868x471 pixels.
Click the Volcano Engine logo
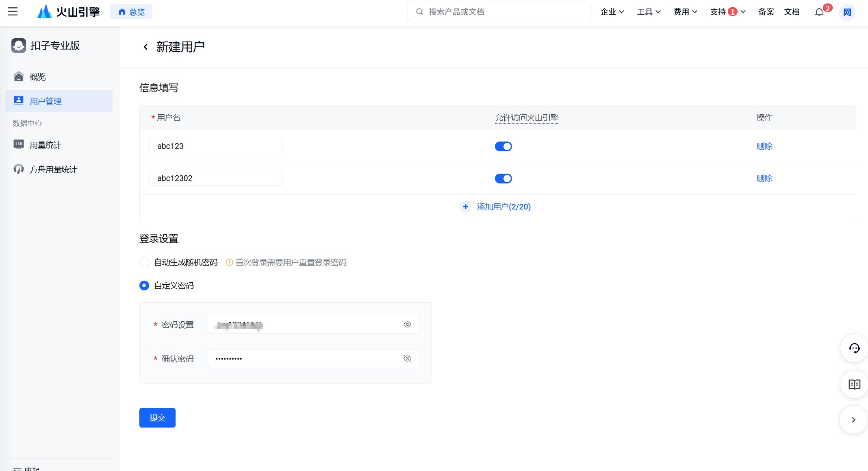[68, 12]
